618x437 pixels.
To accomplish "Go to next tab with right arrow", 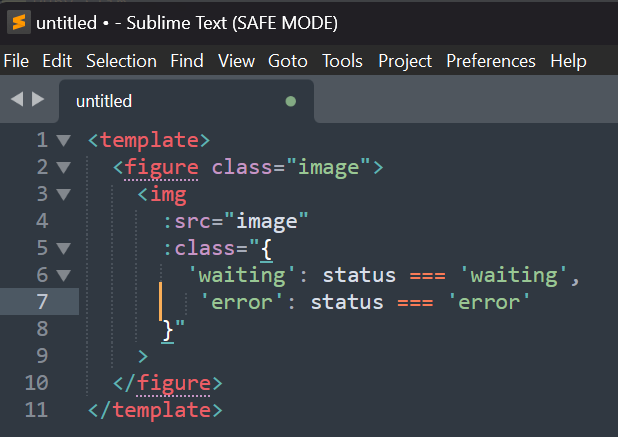I will tap(38, 99).
